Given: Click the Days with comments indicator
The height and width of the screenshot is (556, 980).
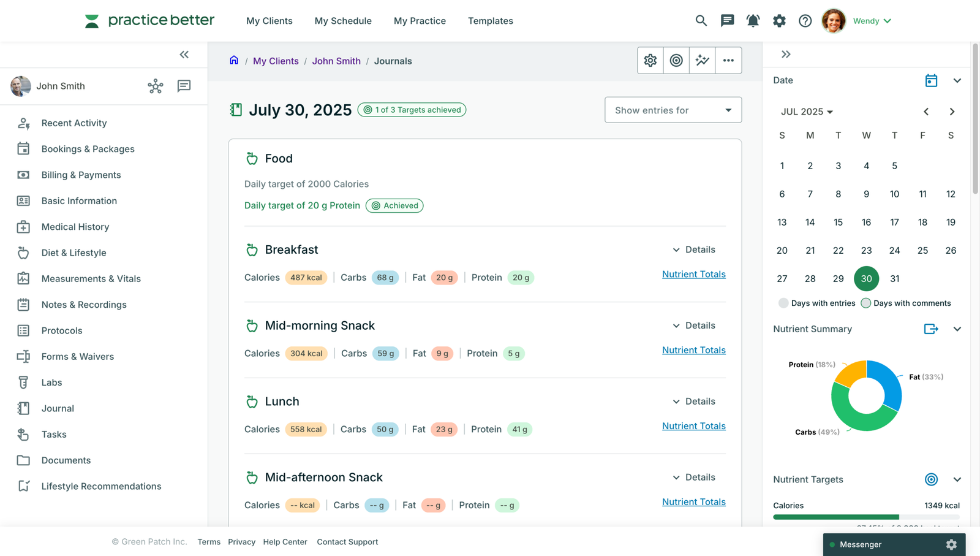Looking at the screenshot, I should click(x=865, y=303).
